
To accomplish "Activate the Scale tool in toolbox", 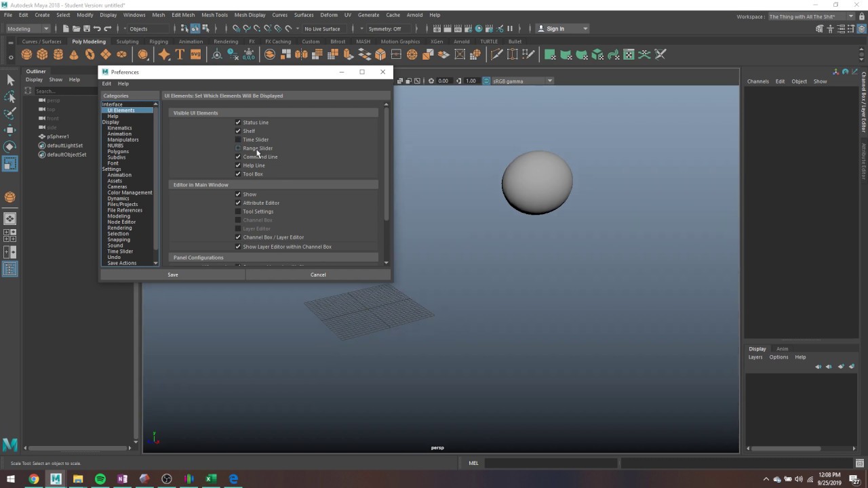I will tap(10, 163).
